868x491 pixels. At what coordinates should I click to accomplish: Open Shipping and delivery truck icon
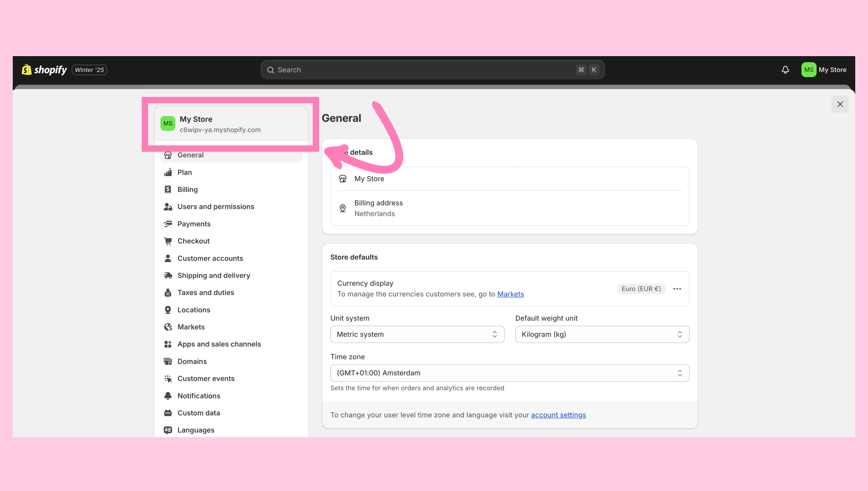tap(168, 275)
